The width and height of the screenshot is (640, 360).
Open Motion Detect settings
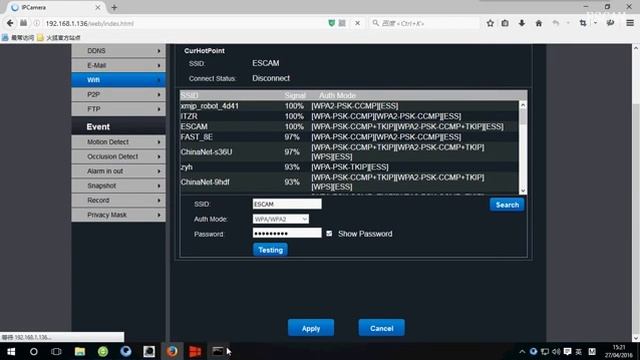tap(118, 142)
